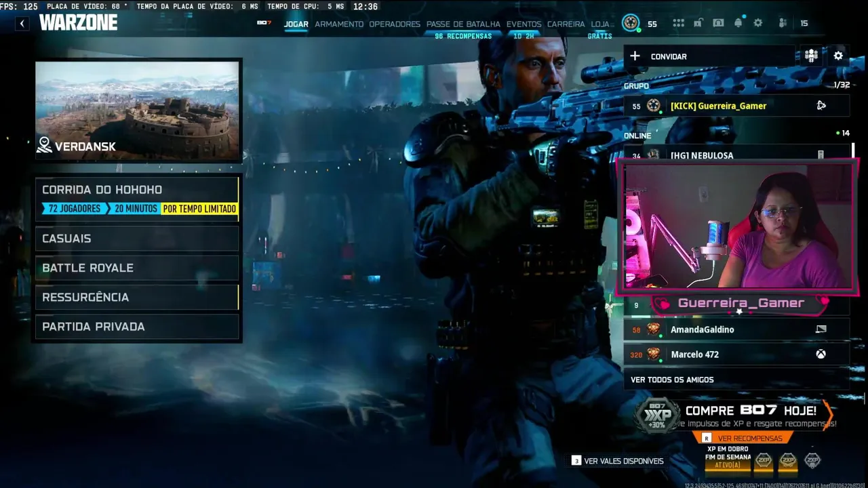Click the Verdansk map thumbnail

point(137,111)
